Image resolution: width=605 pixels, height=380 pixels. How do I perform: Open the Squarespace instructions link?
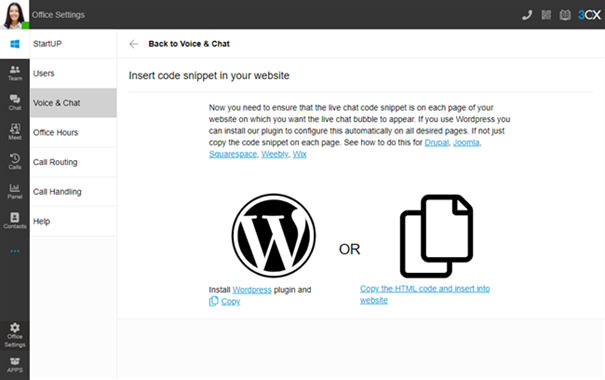pyautogui.click(x=233, y=154)
